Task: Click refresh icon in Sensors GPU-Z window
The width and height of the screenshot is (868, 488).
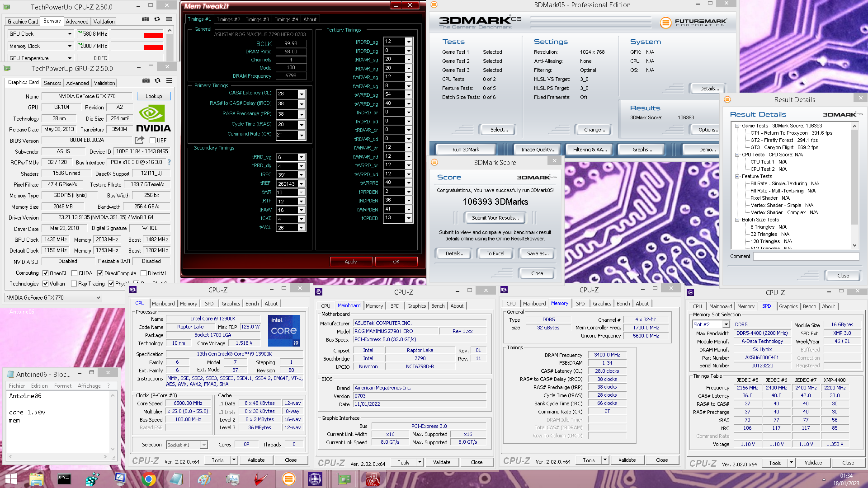Action: [x=157, y=19]
